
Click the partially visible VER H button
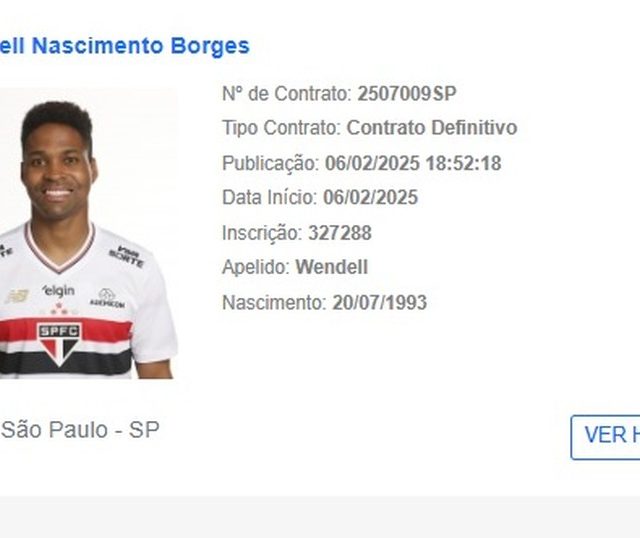(x=605, y=437)
